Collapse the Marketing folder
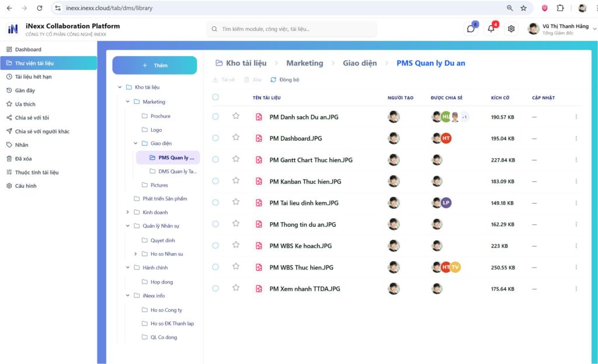This screenshot has width=598, height=364. (127, 100)
